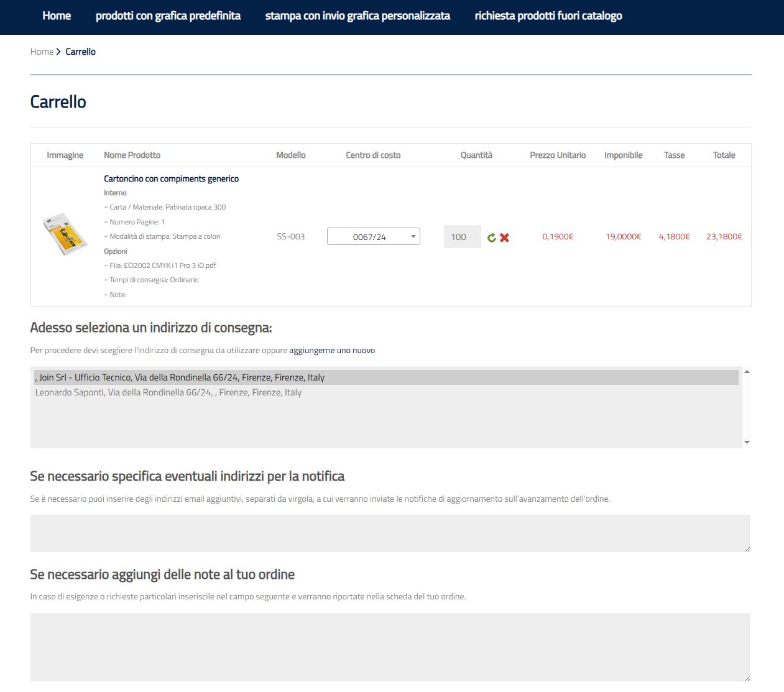This screenshot has height=692, width=784.
Task: Click the Nome Prodotto column header
Action: pyautogui.click(x=132, y=155)
